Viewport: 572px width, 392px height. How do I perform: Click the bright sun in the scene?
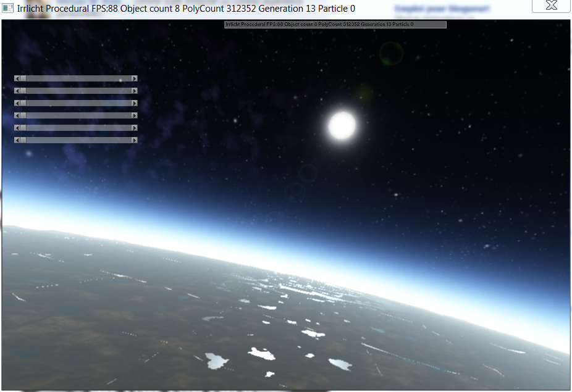pyautogui.click(x=342, y=125)
